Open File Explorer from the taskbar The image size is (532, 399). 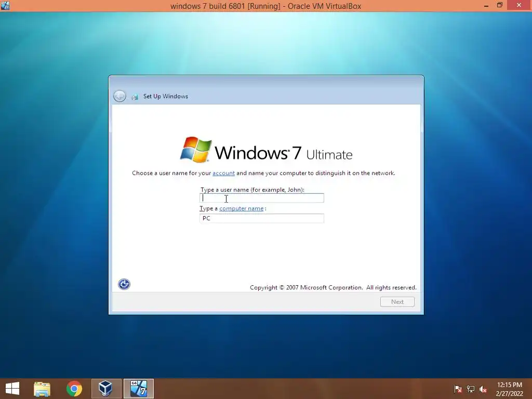[x=42, y=389]
